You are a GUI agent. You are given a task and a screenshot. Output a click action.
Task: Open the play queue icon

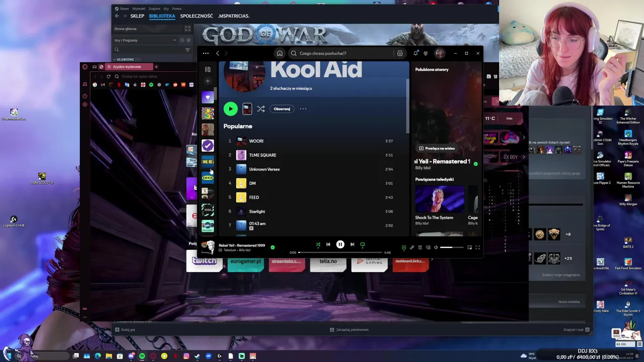(420, 247)
